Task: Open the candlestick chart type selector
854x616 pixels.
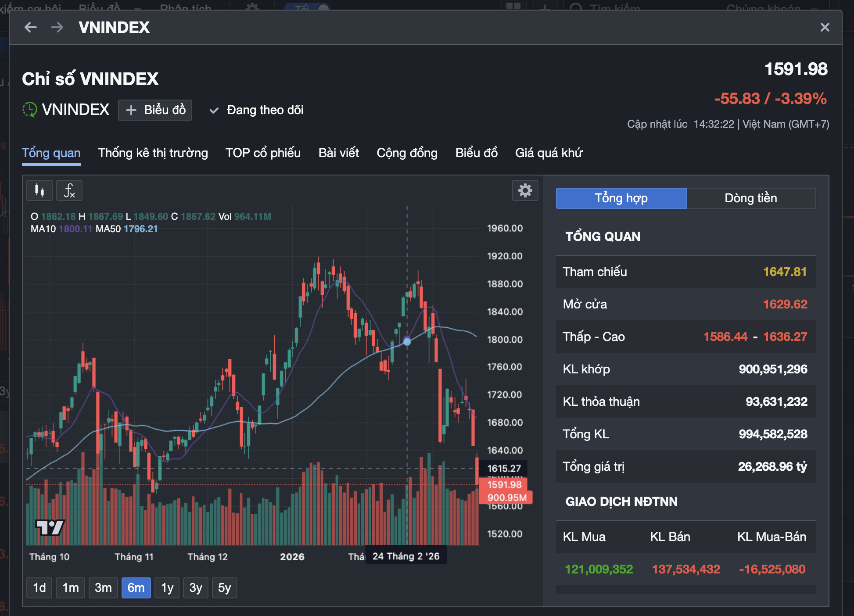Action: coord(39,190)
